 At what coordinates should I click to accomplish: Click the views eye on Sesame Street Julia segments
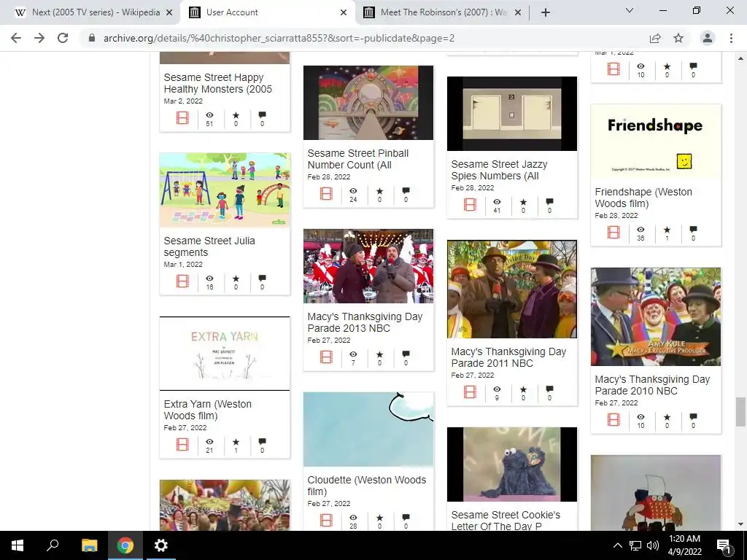click(x=209, y=278)
